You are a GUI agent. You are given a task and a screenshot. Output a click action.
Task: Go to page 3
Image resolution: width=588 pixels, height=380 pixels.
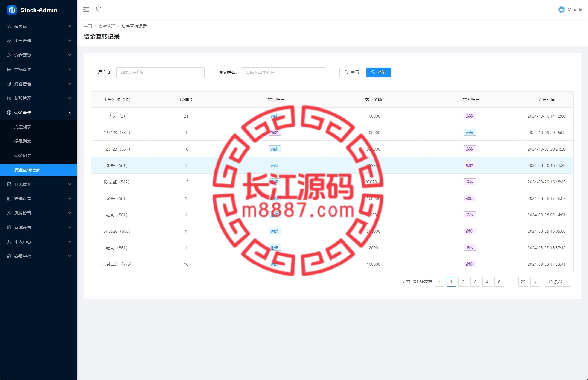click(475, 282)
